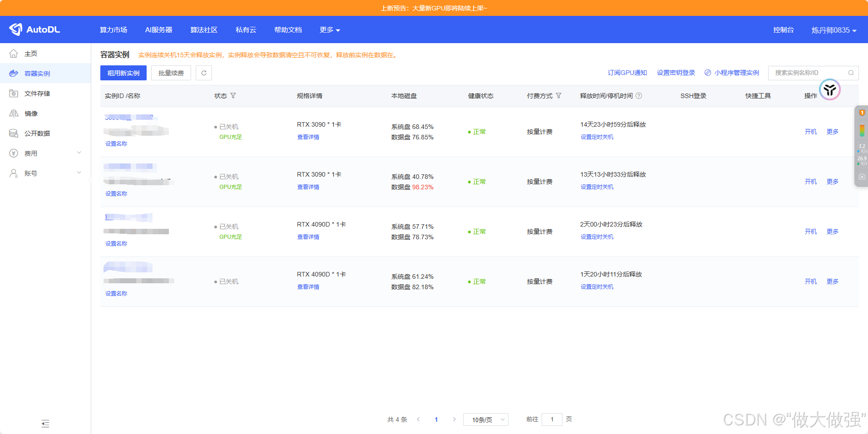Click 查看详情 for the first RTX 4090D instance
The width and height of the screenshot is (868, 434).
tap(308, 237)
